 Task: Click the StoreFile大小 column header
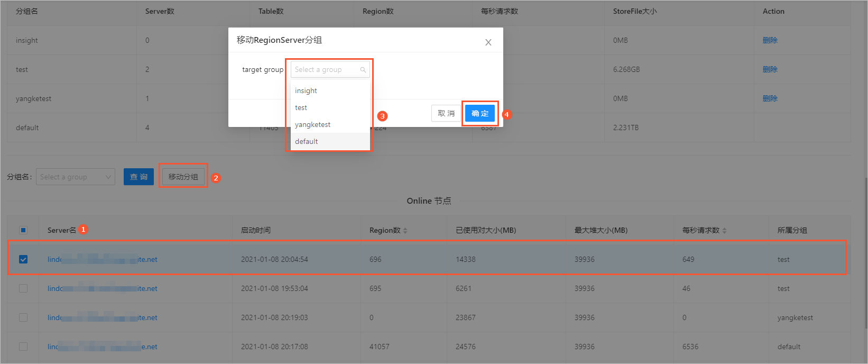tap(635, 11)
